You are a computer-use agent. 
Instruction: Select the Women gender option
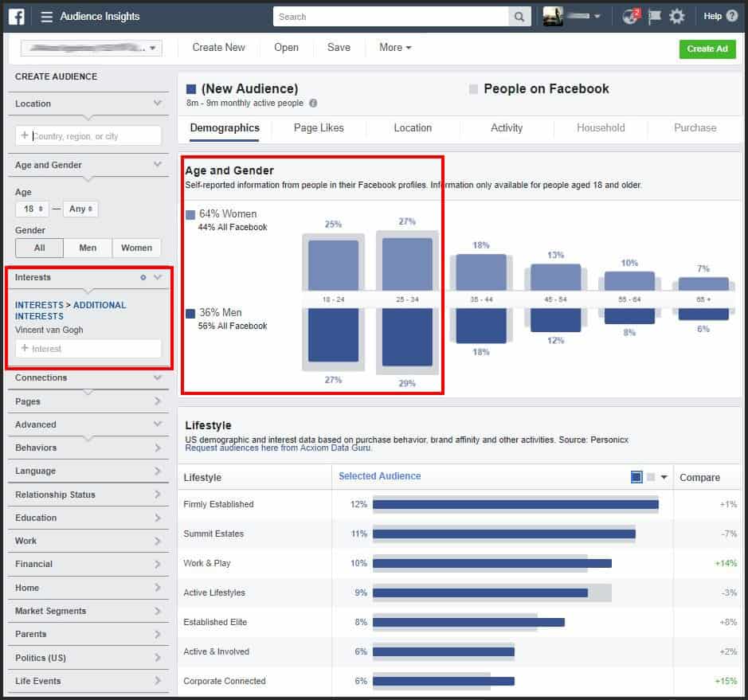point(136,248)
